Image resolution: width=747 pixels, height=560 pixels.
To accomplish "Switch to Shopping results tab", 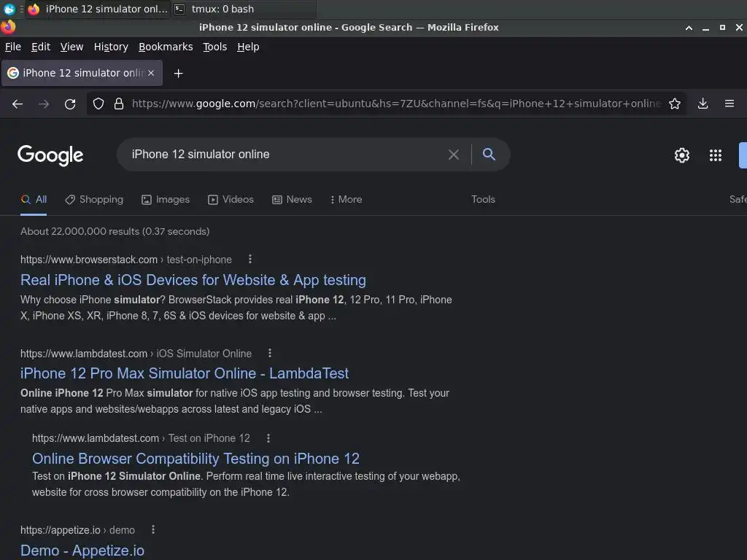I will click(x=94, y=200).
